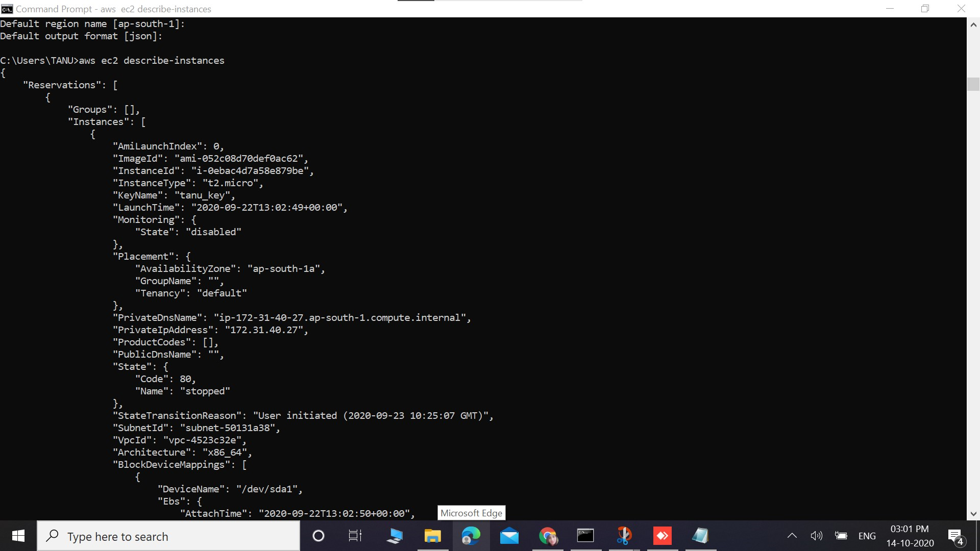Click the taskbar search box
The image size is (980, 551).
coord(168,536)
